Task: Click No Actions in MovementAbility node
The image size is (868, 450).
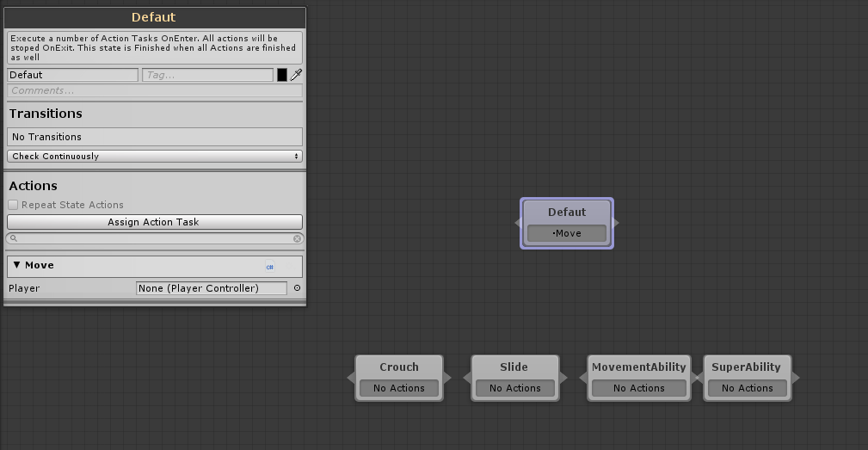Action: [639, 389]
